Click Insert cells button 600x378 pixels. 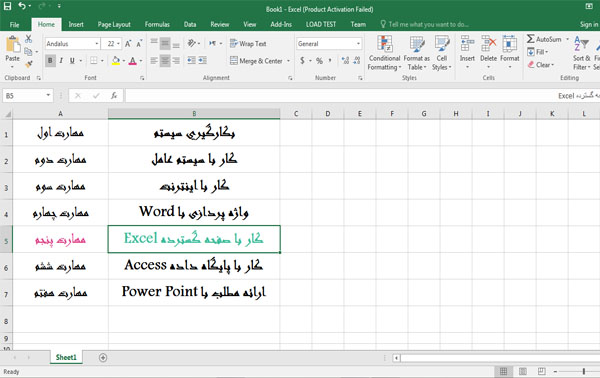pyautogui.click(x=467, y=53)
